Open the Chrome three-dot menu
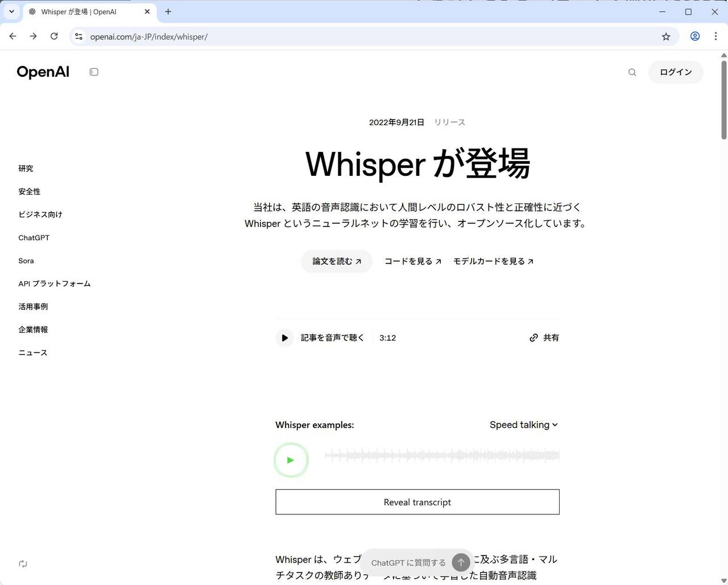 tap(715, 36)
